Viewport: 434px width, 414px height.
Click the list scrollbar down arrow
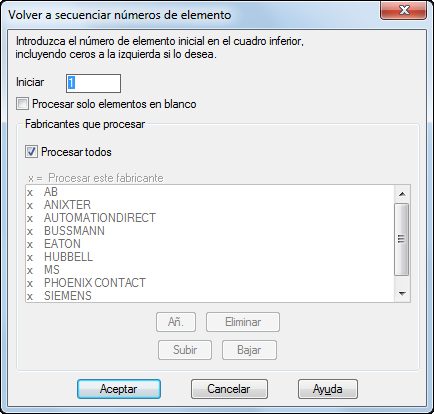point(402,294)
